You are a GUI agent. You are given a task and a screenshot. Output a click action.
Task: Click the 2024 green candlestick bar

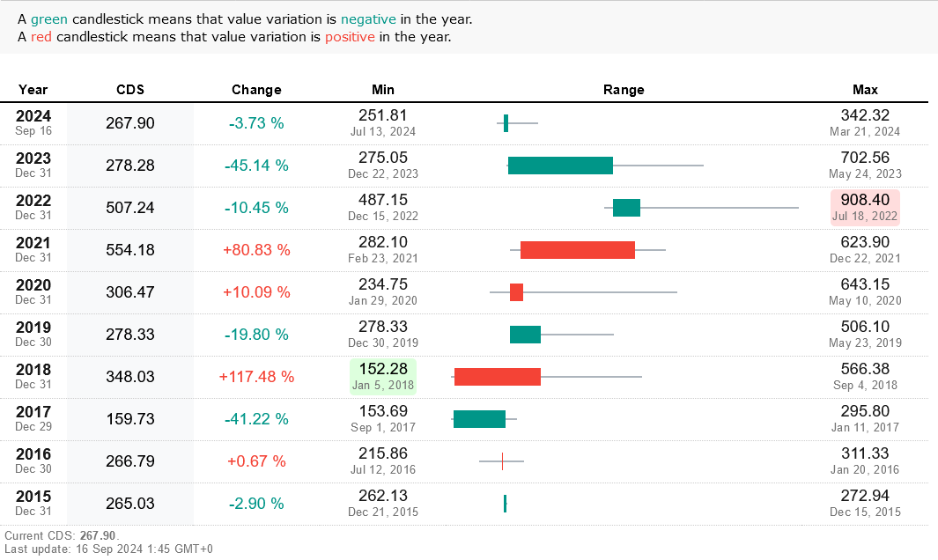click(506, 123)
